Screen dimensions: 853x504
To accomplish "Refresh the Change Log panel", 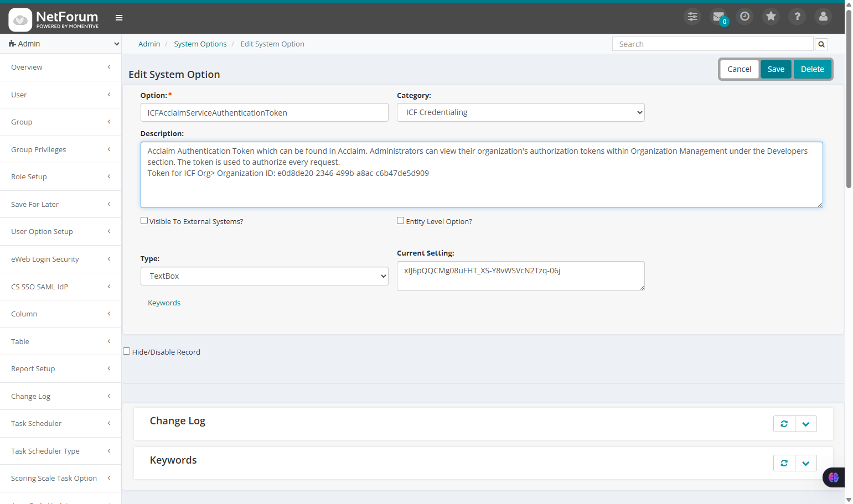I will tap(784, 424).
